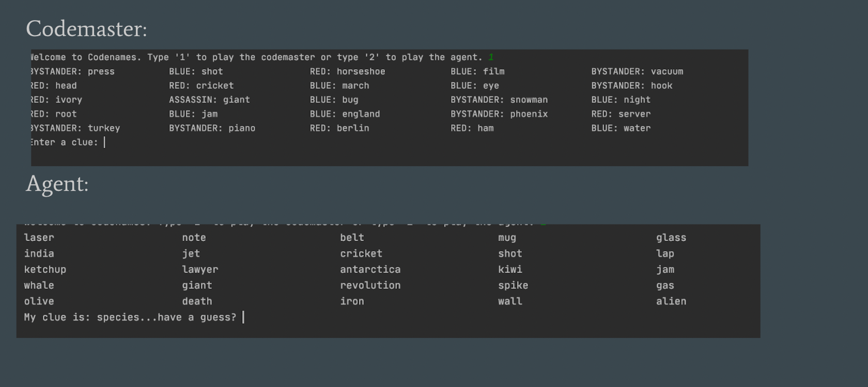Select the 'BYSTANDER: phoenix' entry

499,114
